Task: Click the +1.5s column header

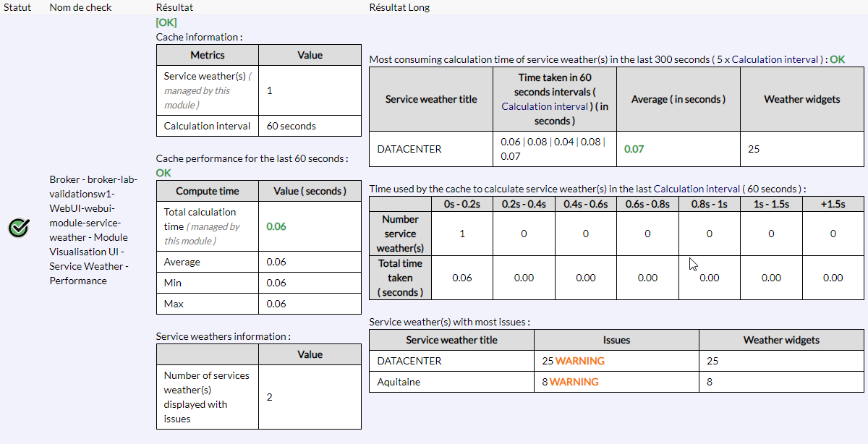Action: click(833, 205)
